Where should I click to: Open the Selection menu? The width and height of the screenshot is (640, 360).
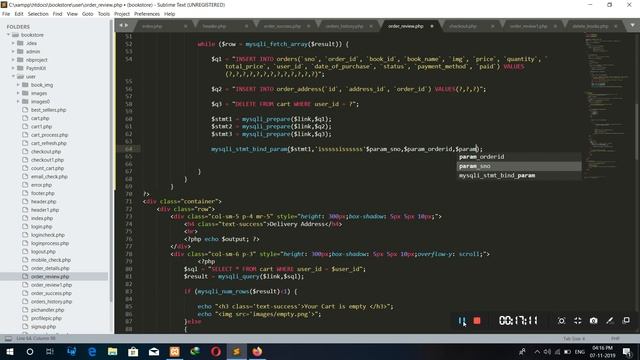(38, 14)
